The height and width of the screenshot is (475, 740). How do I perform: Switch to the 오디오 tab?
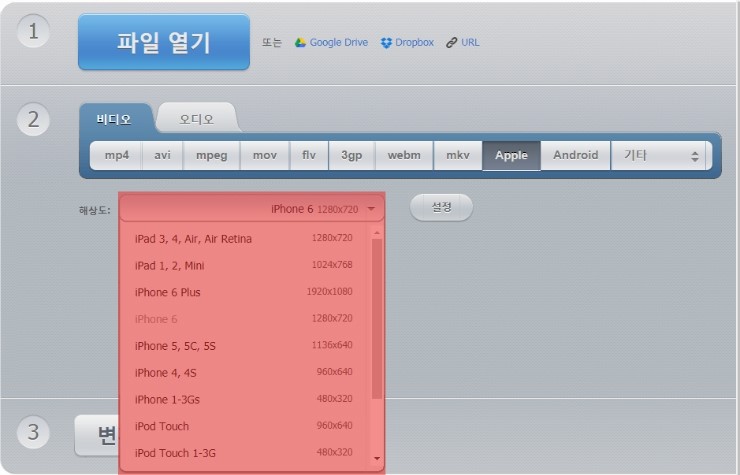(196, 119)
